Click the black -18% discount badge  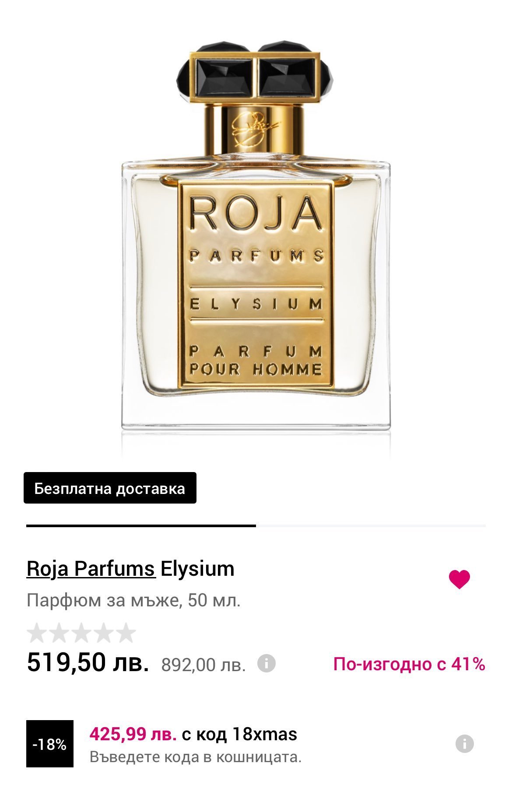pyautogui.click(x=50, y=744)
